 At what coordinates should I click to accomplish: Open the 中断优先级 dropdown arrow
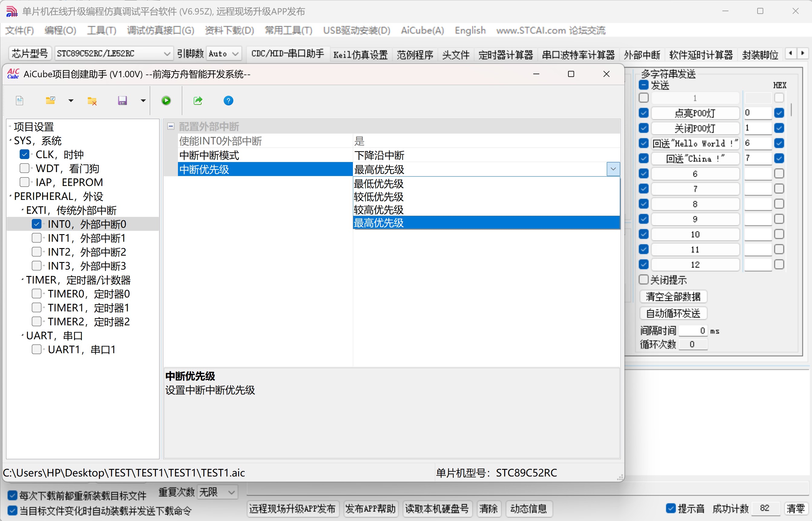613,169
